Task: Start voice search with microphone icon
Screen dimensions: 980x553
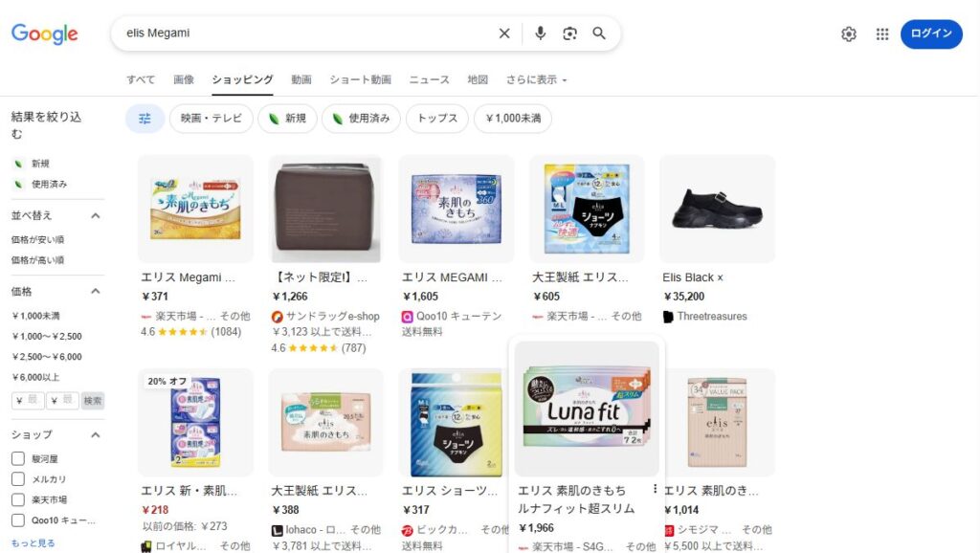Action: [540, 33]
